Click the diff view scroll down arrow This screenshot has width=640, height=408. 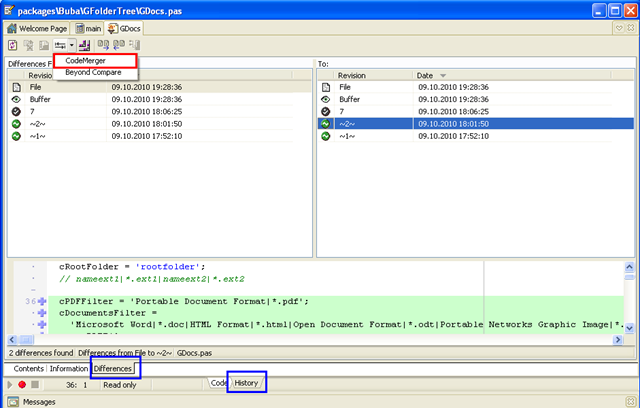pyautogui.click(x=629, y=328)
